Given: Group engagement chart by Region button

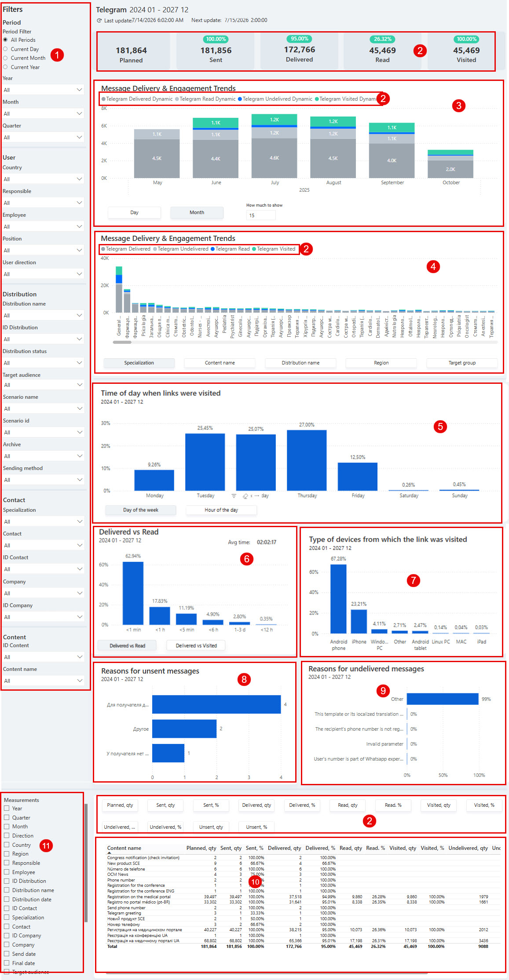Looking at the screenshot, I should point(381,363).
